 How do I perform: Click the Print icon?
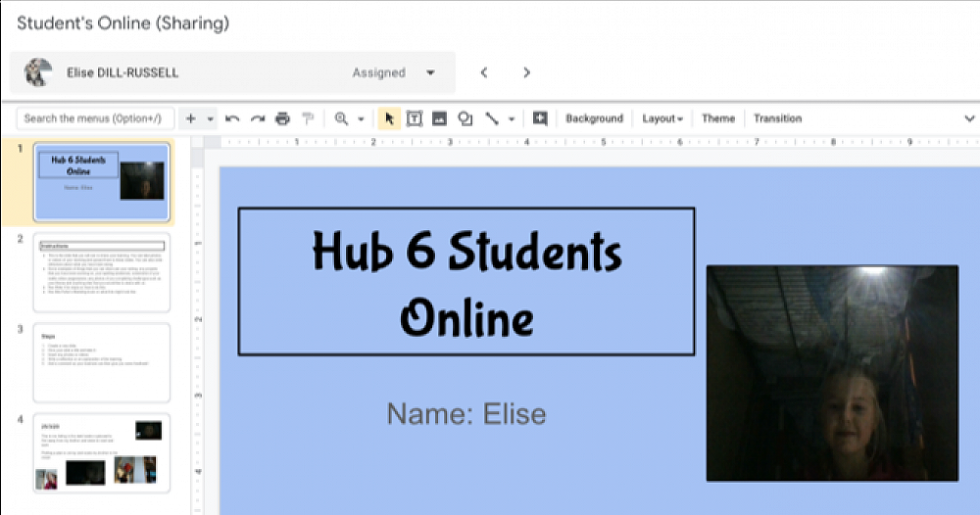pos(283,118)
